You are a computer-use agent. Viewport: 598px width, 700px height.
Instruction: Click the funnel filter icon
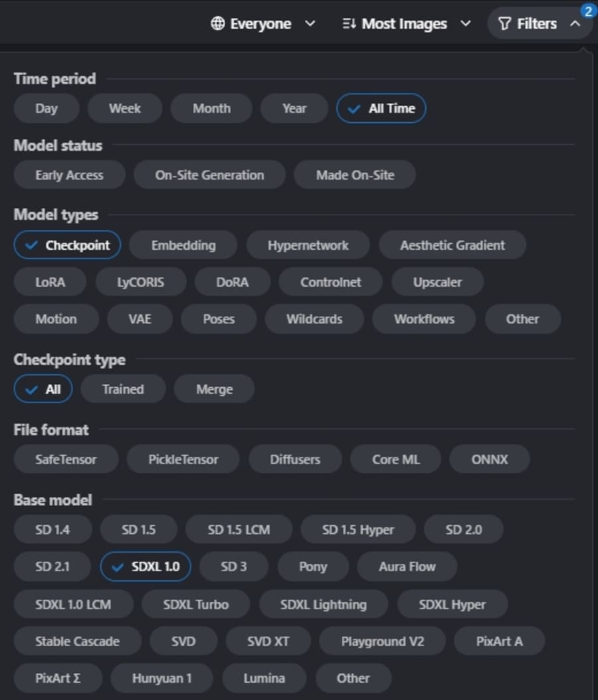[x=505, y=24]
